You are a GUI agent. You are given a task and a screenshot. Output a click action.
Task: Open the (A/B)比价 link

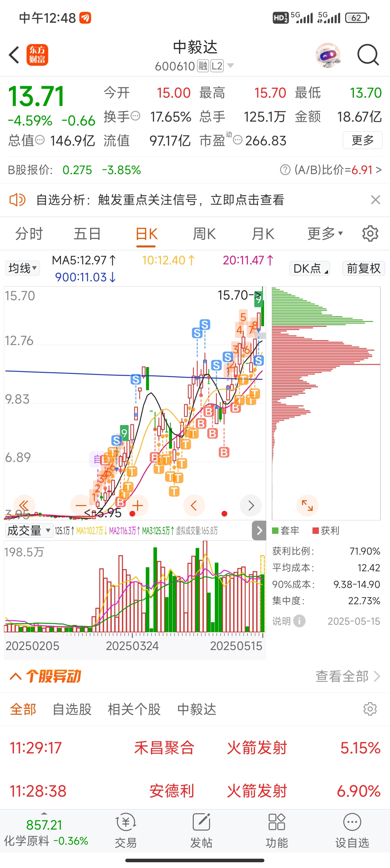click(x=338, y=170)
